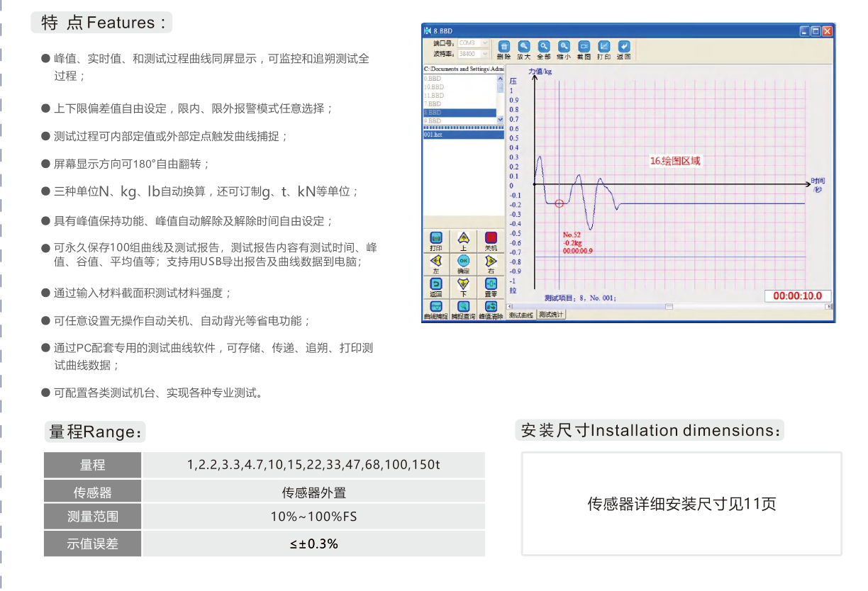
Task: Zoom in with the 放大 magnifier icon
Action: pyautogui.click(x=523, y=45)
